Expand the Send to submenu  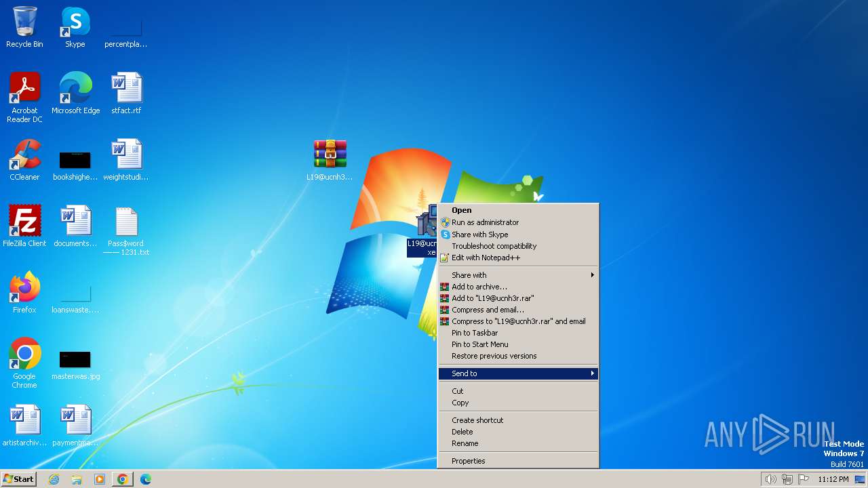tap(518, 373)
